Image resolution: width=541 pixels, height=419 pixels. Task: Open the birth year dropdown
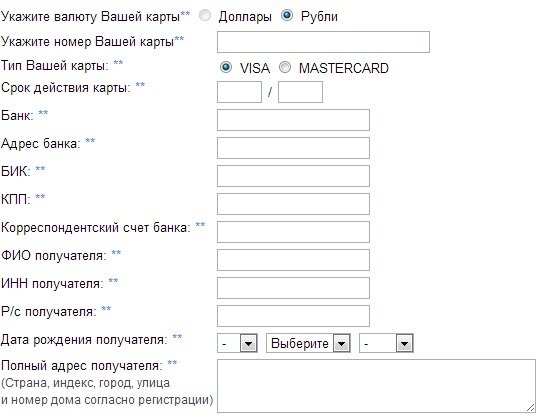pos(386,343)
